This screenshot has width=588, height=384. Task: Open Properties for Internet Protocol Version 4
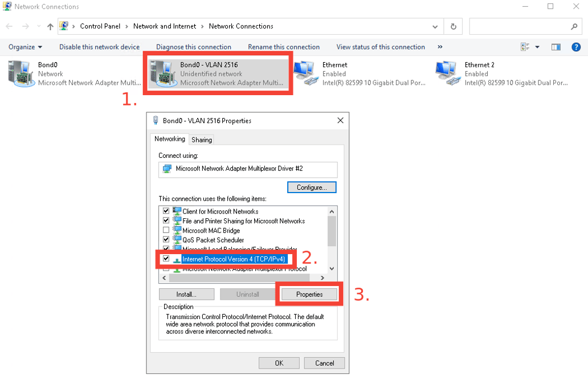coord(309,294)
